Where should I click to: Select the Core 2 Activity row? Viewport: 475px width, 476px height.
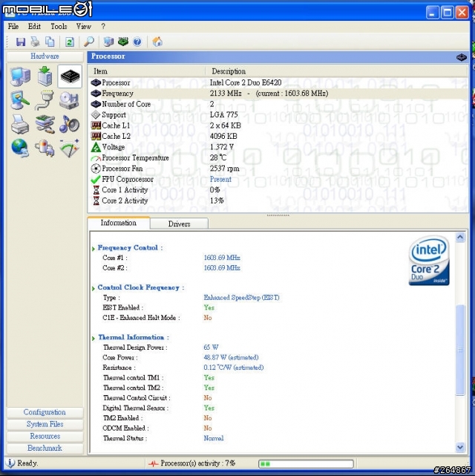click(x=278, y=200)
